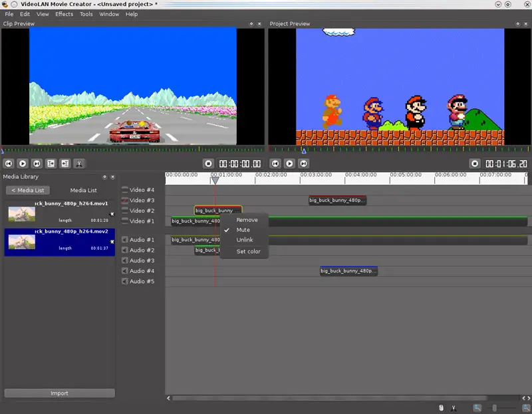Select Unlink in the context menu
The width and height of the screenshot is (532, 414).
click(244, 240)
